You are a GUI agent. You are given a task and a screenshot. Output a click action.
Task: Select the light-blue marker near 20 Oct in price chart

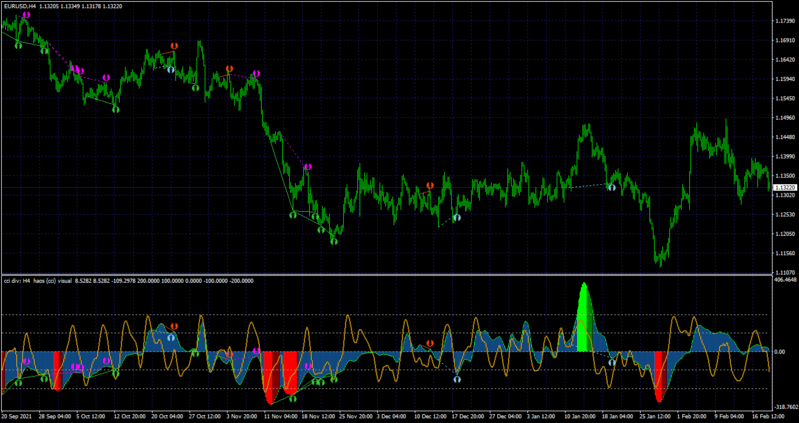pos(171,69)
